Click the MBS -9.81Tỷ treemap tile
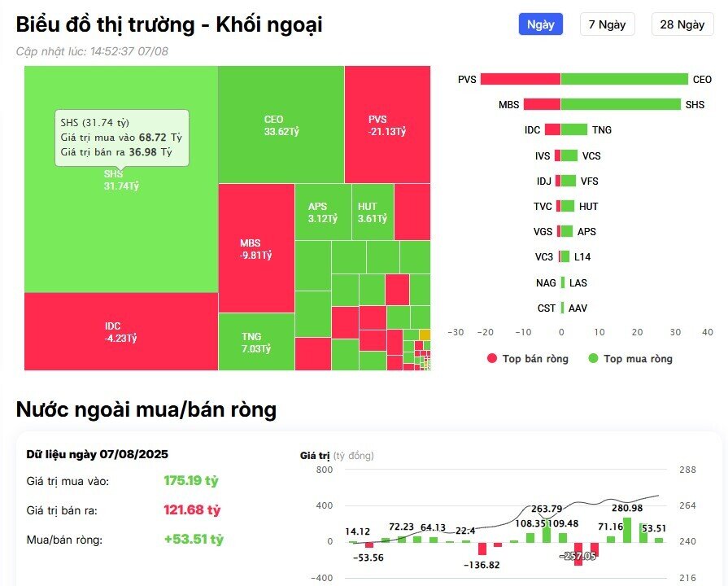728x586 pixels. coord(255,248)
